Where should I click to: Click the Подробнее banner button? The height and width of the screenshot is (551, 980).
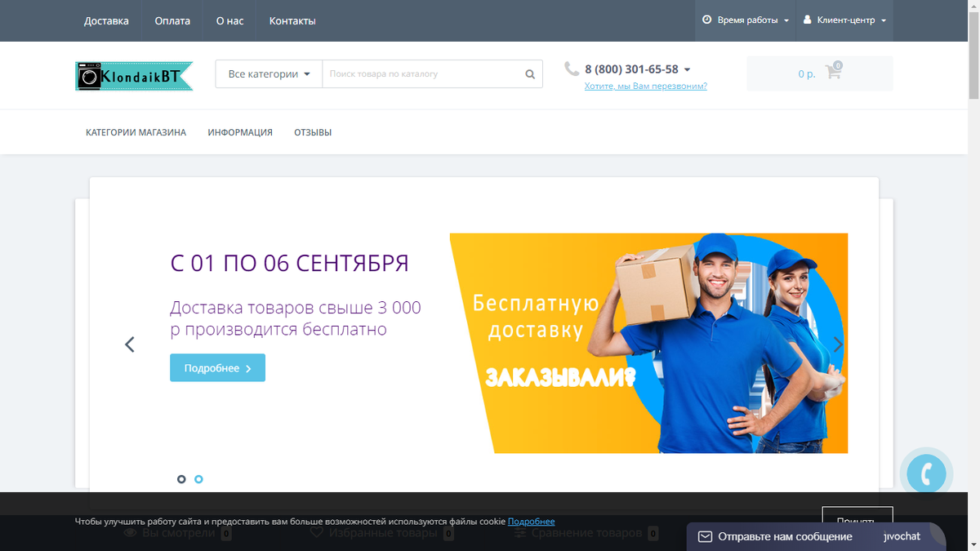(x=217, y=368)
